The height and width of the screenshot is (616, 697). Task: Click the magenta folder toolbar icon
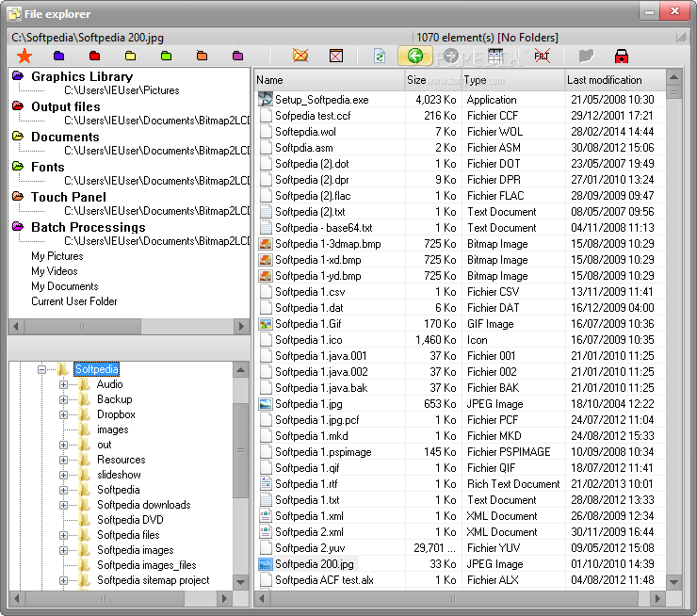click(x=237, y=56)
